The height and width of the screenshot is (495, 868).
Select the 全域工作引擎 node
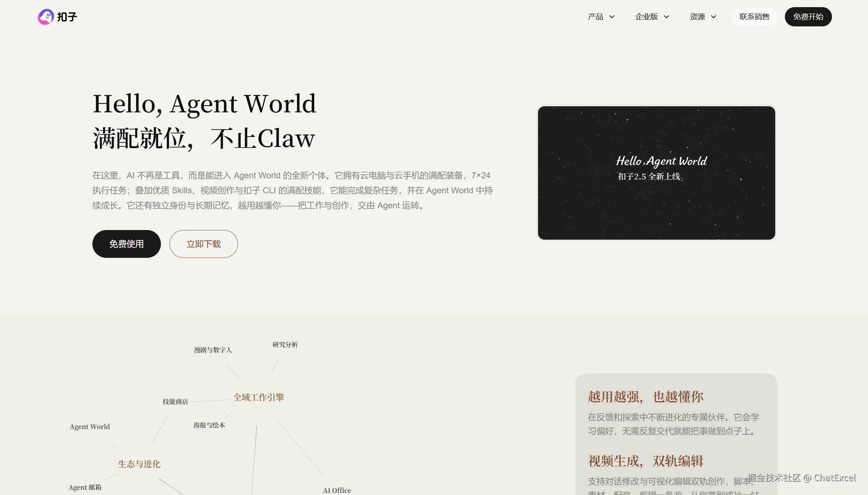[x=259, y=397]
